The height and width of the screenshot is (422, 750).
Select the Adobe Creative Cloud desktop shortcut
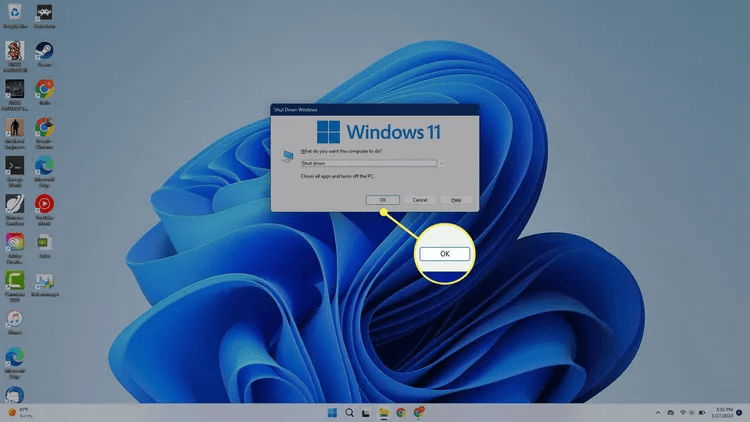(x=15, y=248)
